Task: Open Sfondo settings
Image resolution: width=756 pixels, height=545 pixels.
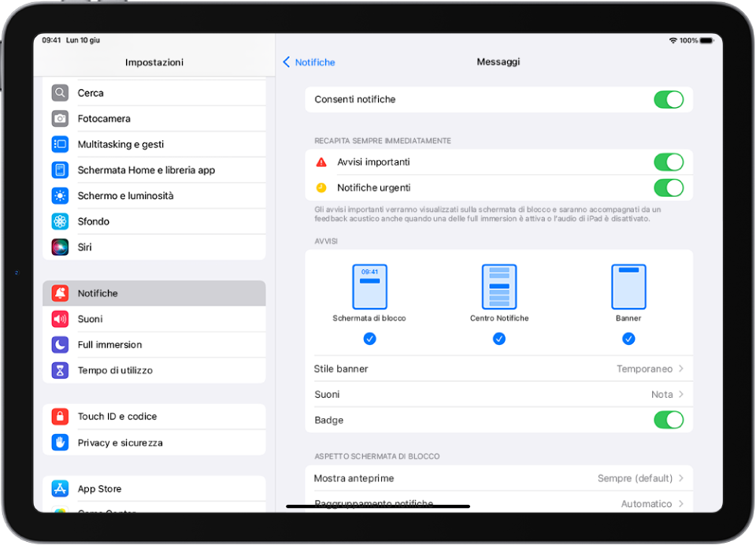Action: pos(154,221)
